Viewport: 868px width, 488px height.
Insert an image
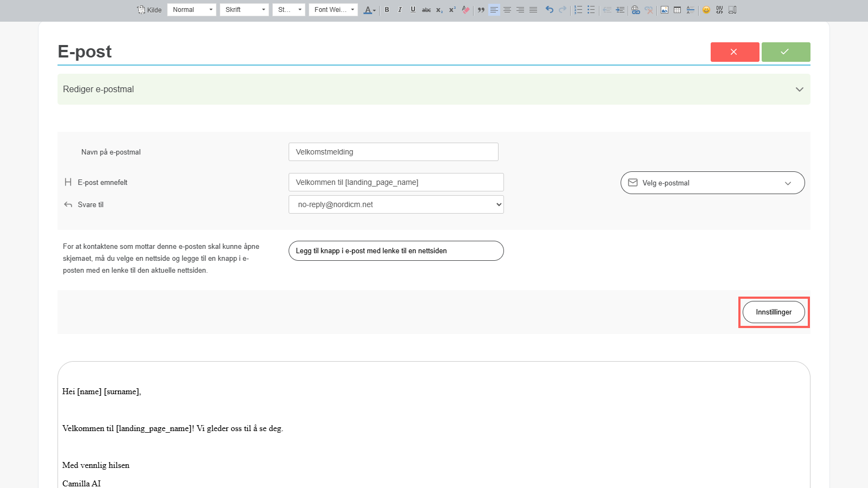(x=665, y=10)
